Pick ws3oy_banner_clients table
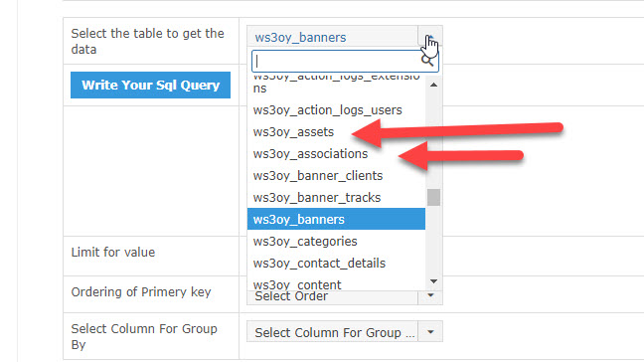Viewport: 644px width, 362px height. coord(336,175)
